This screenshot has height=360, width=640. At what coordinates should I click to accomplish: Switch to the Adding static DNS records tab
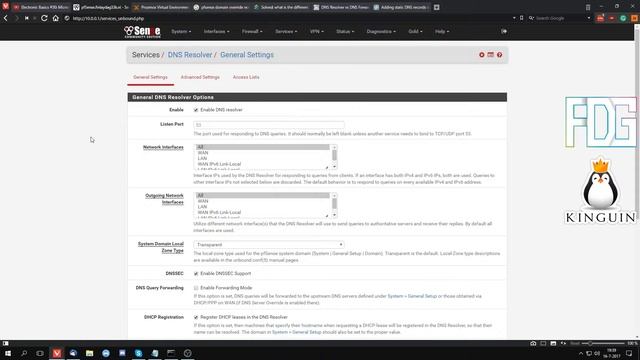click(400, 7)
